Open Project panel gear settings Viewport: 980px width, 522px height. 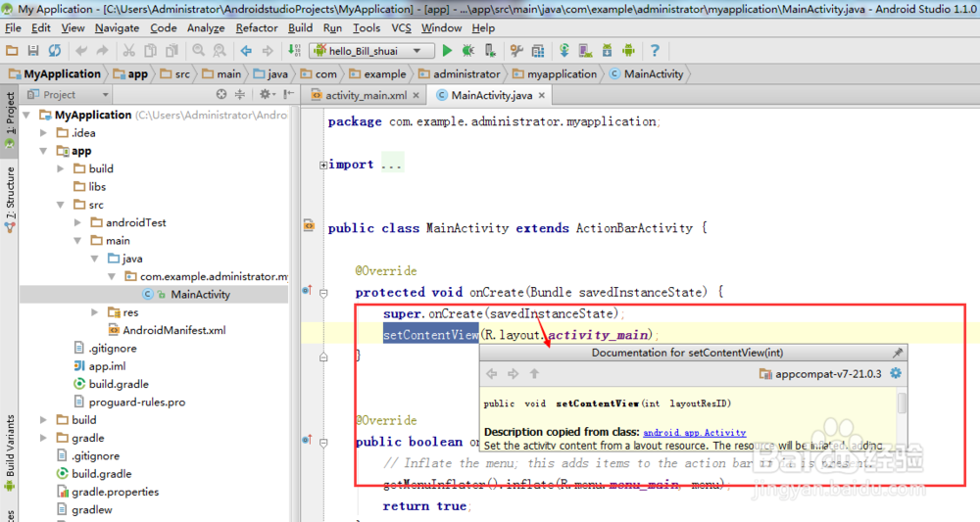click(x=267, y=94)
